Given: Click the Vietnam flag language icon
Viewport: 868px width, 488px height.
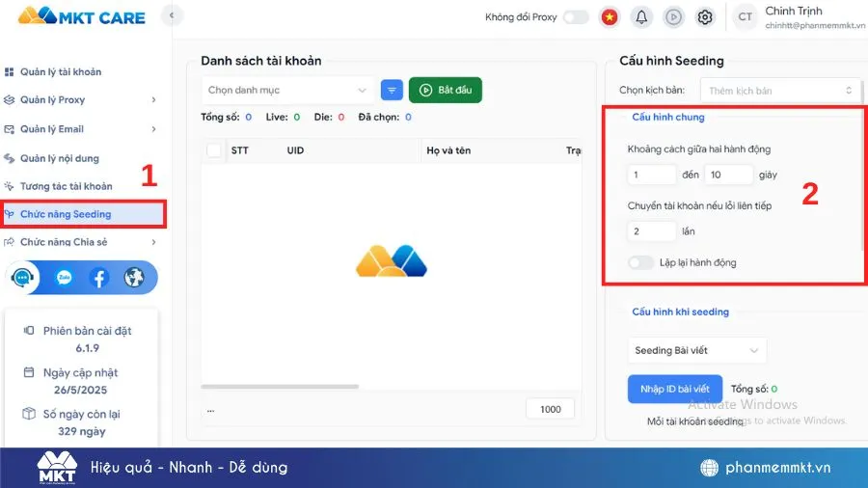Looking at the screenshot, I should (610, 17).
